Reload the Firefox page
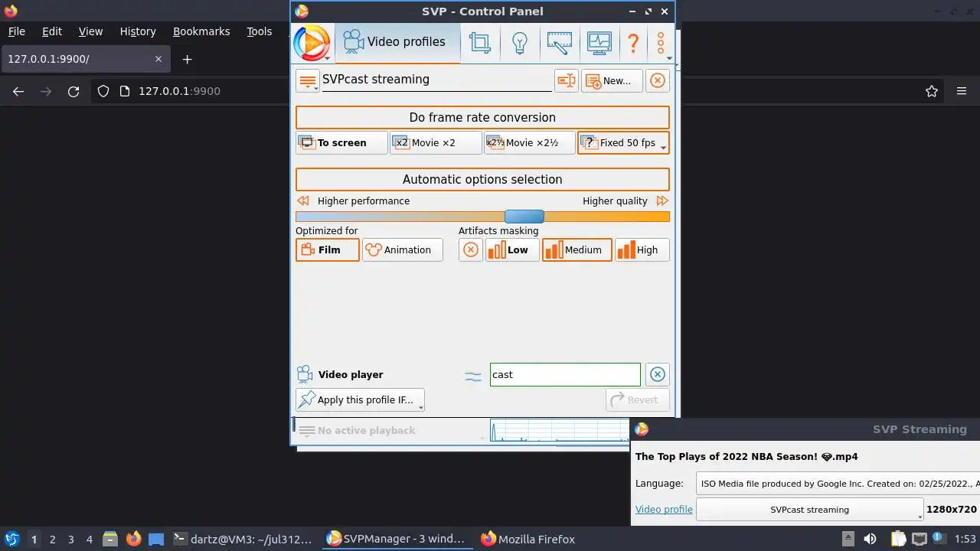This screenshot has height=551, width=980. (73, 91)
